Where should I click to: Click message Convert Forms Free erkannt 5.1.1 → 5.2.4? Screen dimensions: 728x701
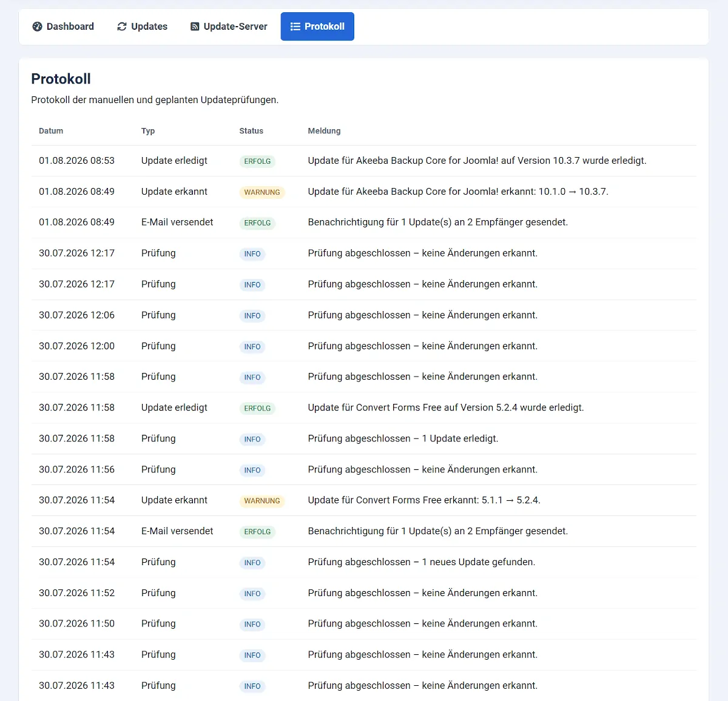tap(424, 500)
